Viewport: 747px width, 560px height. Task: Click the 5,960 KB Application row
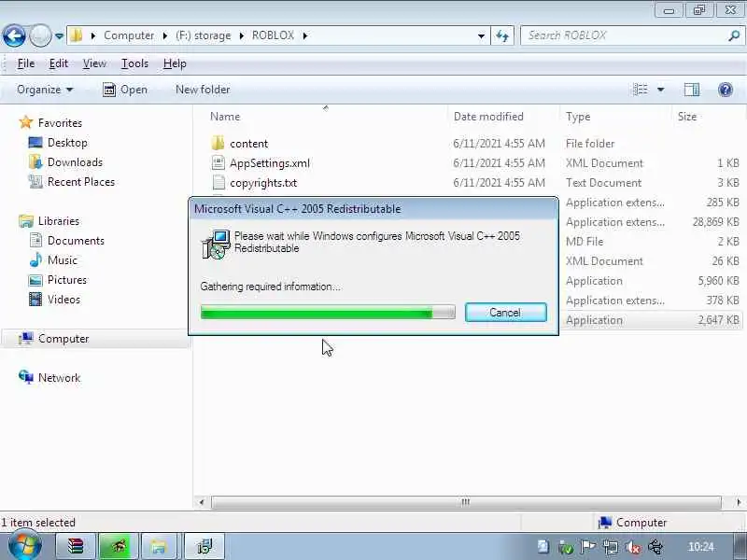pyautogui.click(x=652, y=281)
